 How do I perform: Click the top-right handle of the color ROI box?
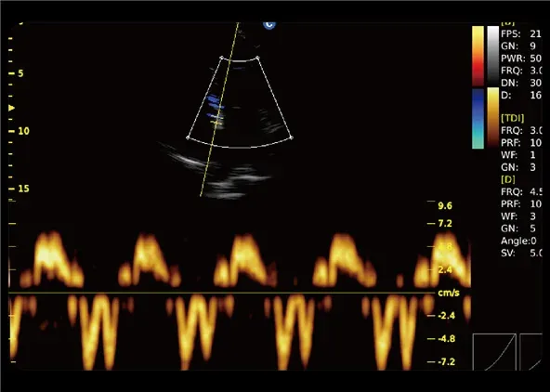[x=258, y=58]
